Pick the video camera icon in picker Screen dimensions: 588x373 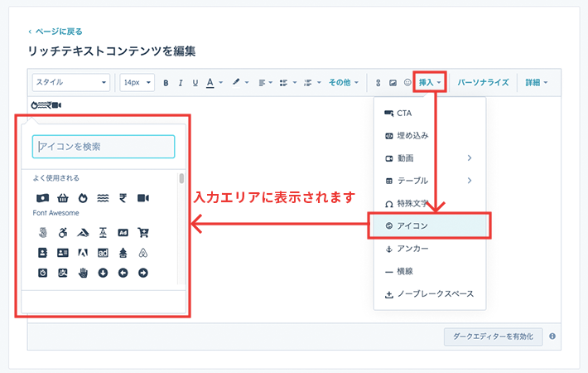[x=143, y=198]
